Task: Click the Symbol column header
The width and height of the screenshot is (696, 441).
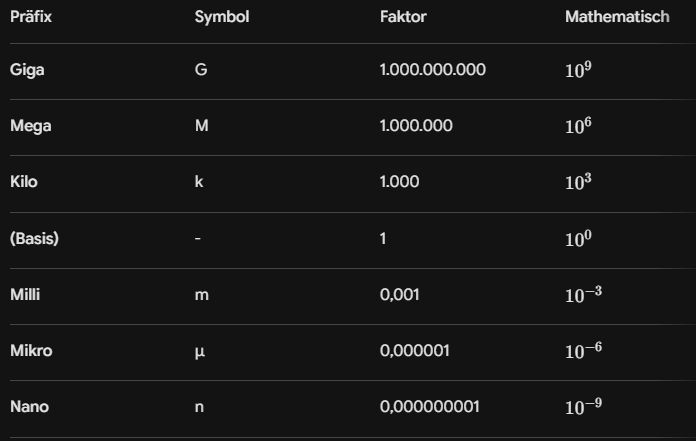Action: (222, 18)
